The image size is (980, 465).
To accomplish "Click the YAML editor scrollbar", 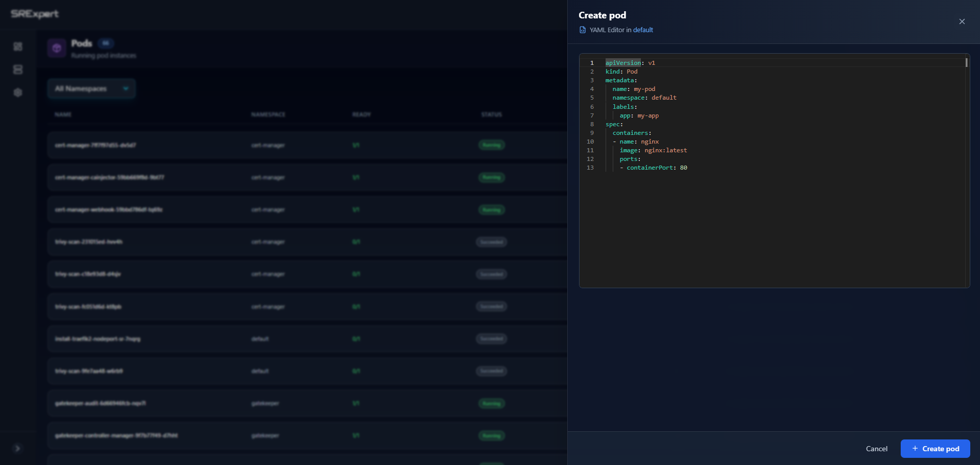I will point(966,62).
